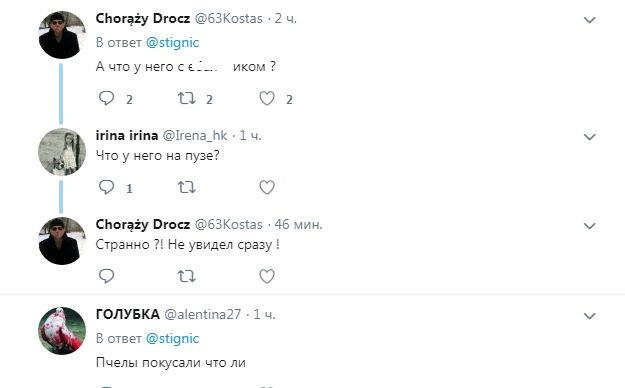The height and width of the screenshot is (388, 625).
Task: Retweet the 'Странно ?!' tweet
Action: 186,276
